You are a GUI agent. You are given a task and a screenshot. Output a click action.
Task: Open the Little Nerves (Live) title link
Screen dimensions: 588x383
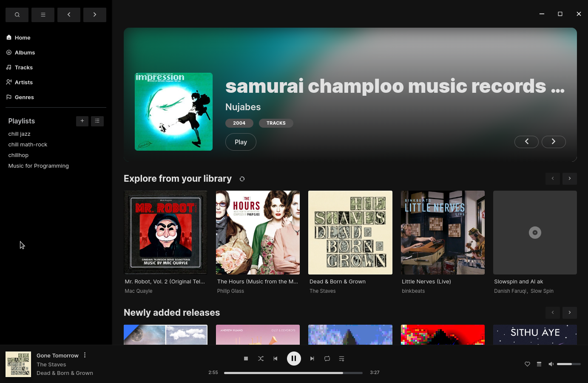coord(426,282)
